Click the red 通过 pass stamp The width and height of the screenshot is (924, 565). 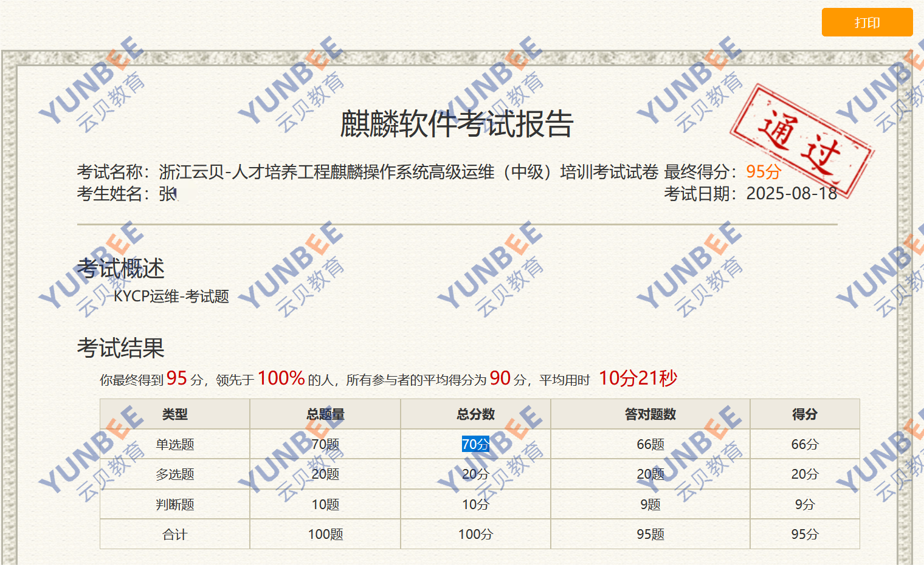(801, 142)
